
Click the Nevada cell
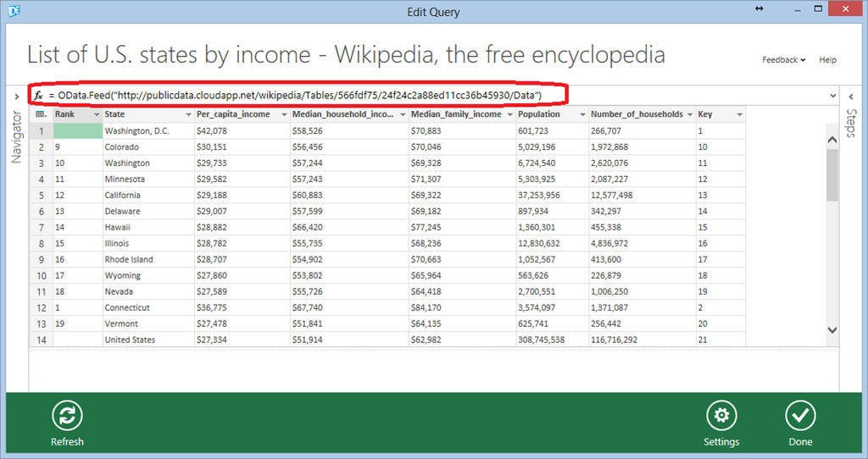[148, 291]
